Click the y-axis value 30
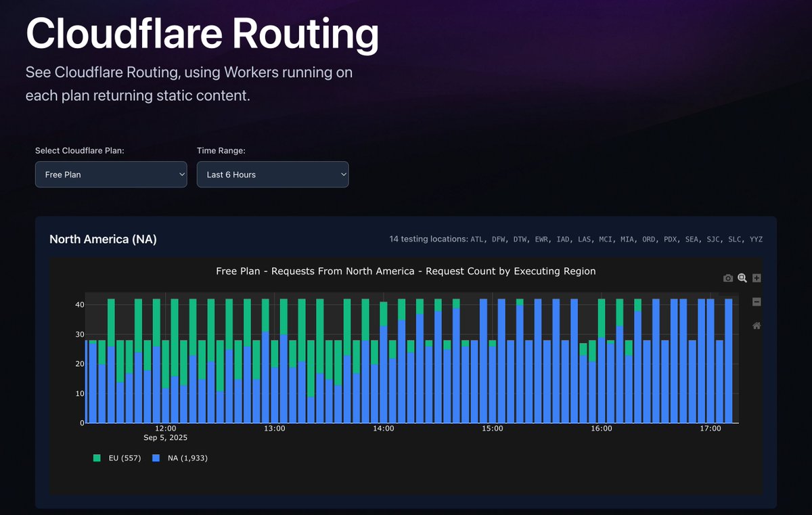 79,334
